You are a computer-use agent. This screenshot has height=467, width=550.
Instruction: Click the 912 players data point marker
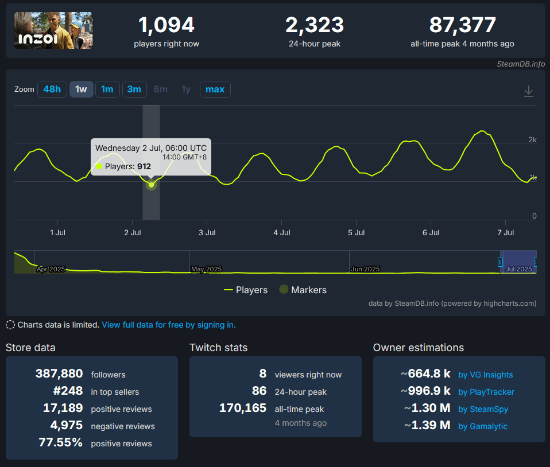151,185
